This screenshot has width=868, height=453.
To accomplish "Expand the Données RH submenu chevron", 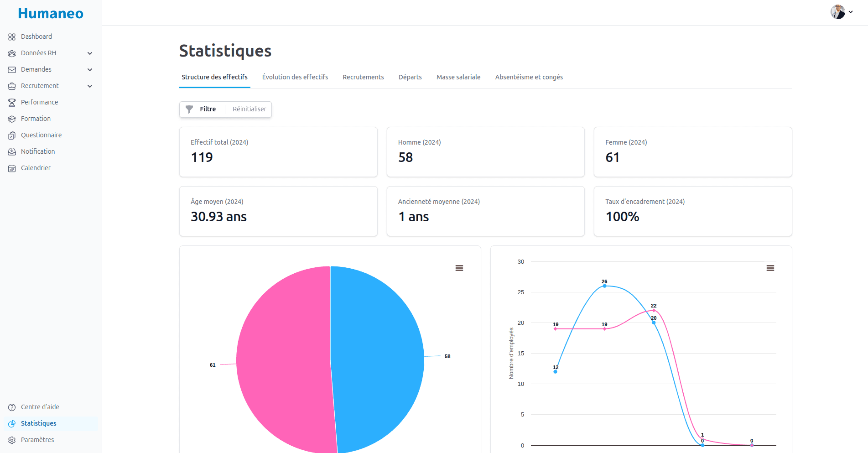I will point(90,53).
